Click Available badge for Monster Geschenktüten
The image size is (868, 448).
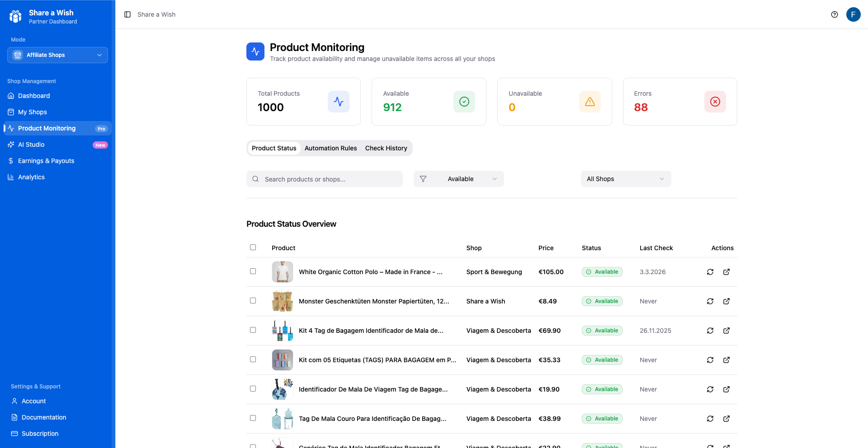tap(602, 301)
